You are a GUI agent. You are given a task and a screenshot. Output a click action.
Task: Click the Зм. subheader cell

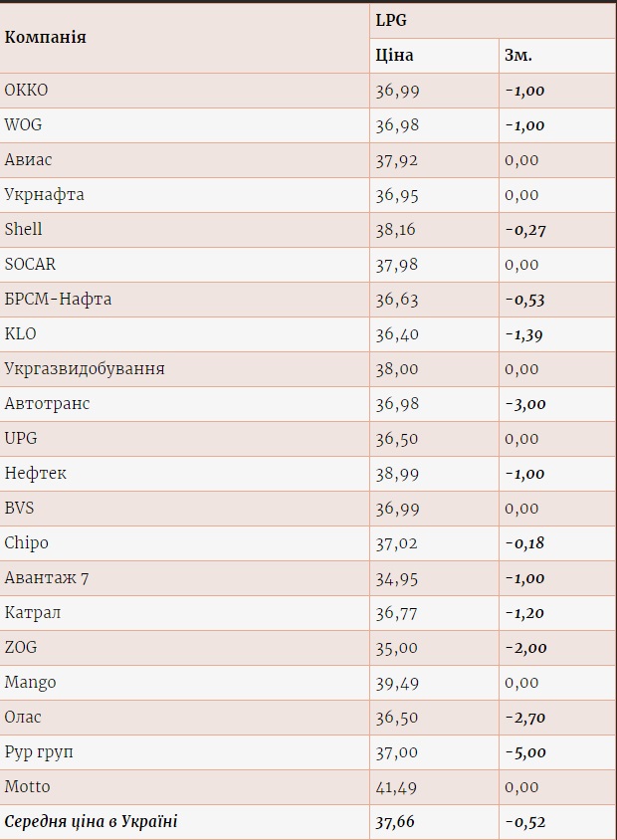tap(557, 56)
